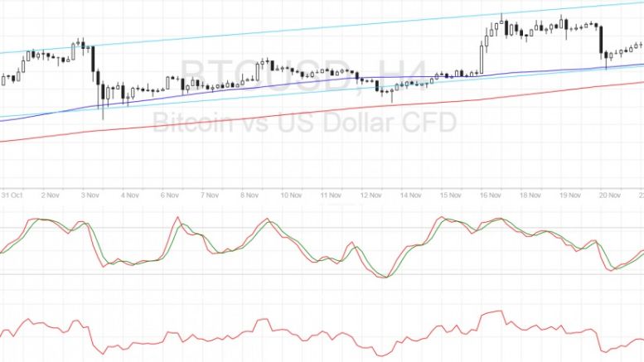Click the '6 Nov' date axis label

click(170, 195)
